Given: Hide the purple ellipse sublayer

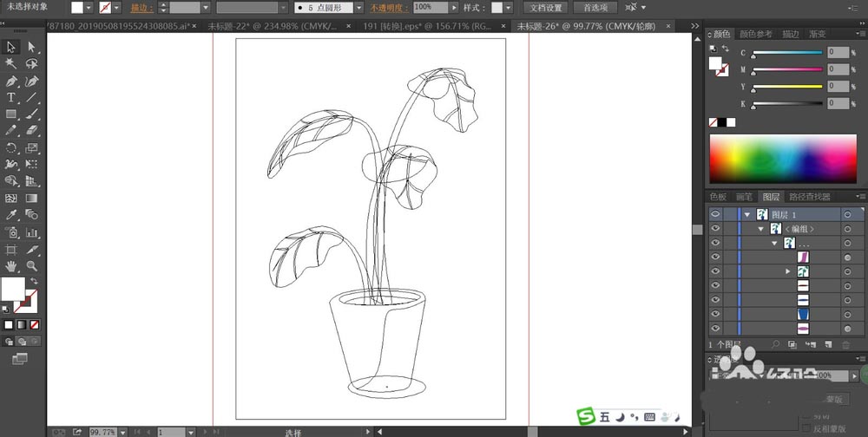Looking at the screenshot, I should (716, 329).
